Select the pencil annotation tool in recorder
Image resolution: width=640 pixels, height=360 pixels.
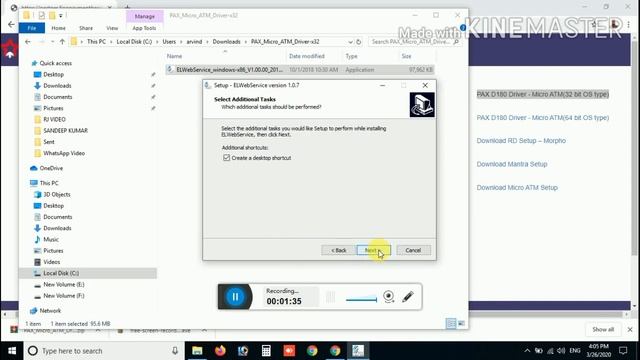coord(407,296)
